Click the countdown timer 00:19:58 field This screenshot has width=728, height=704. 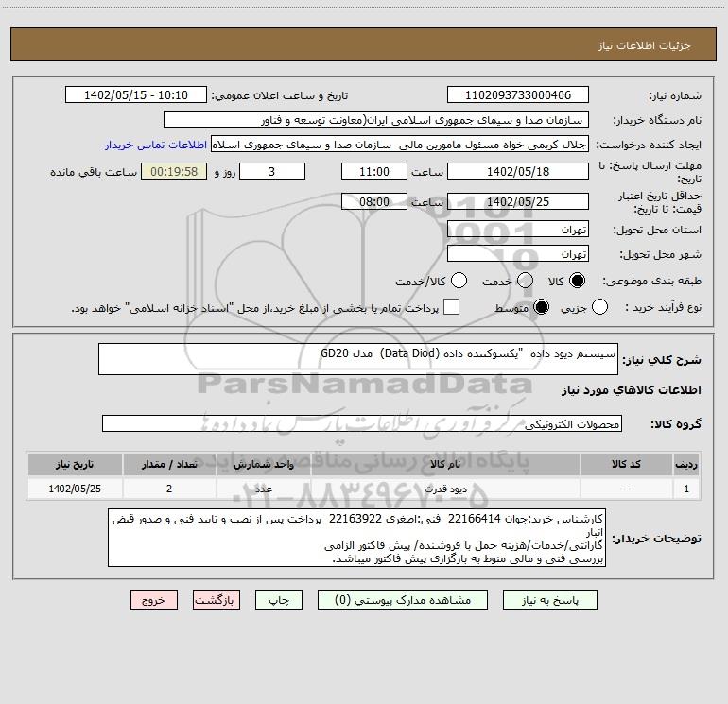coord(174,171)
